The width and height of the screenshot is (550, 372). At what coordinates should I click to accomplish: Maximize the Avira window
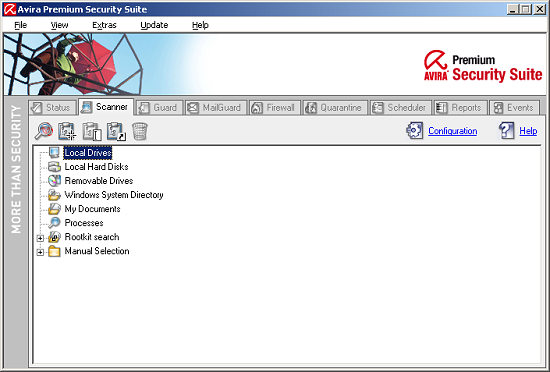(525, 9)
